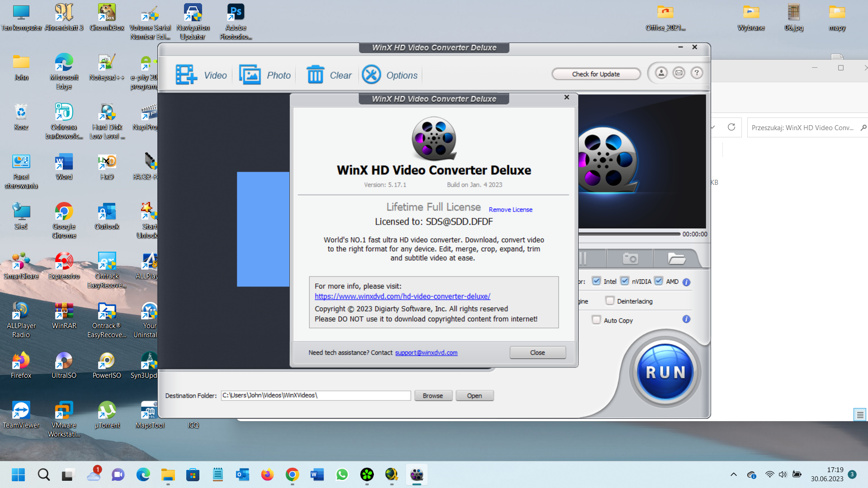
Task: Select the WinRAR desktop icon
Action: [x=64, y=316]
